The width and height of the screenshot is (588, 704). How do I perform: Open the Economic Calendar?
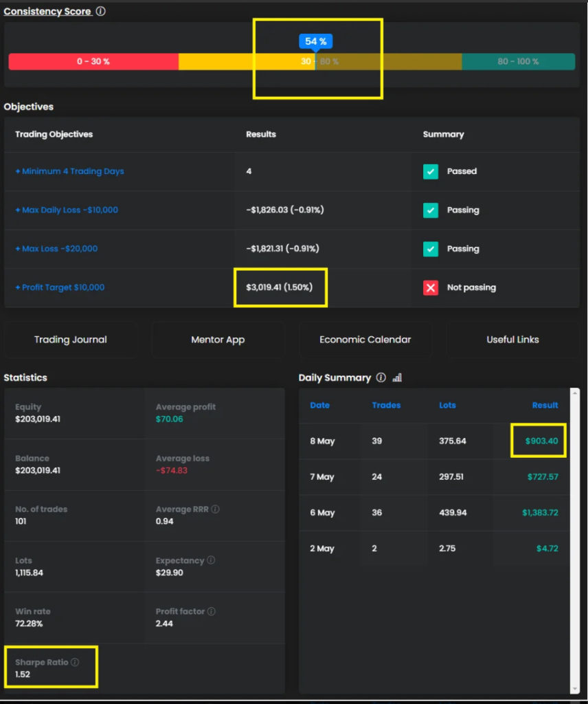[x=365, y=340]
